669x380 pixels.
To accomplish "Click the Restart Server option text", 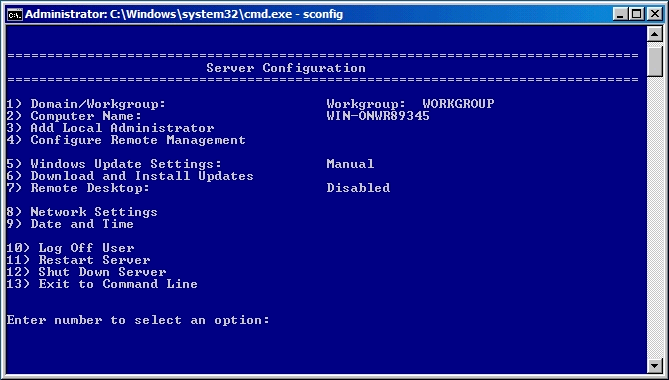I will point(94,260).
